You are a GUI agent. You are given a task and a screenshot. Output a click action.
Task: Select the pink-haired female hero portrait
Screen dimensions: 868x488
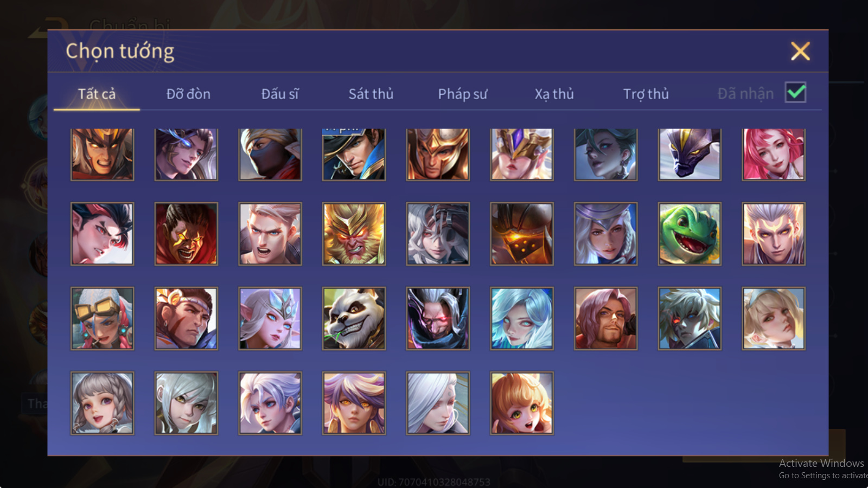(x=774, y=154)
